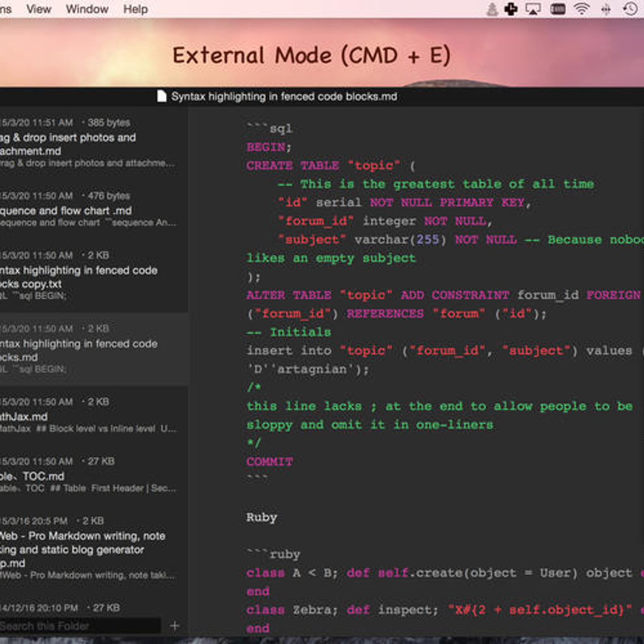This screenshot has height=644, width=644.
Task: Click the Wi-Fi status icon
Action: coord(582,9)
